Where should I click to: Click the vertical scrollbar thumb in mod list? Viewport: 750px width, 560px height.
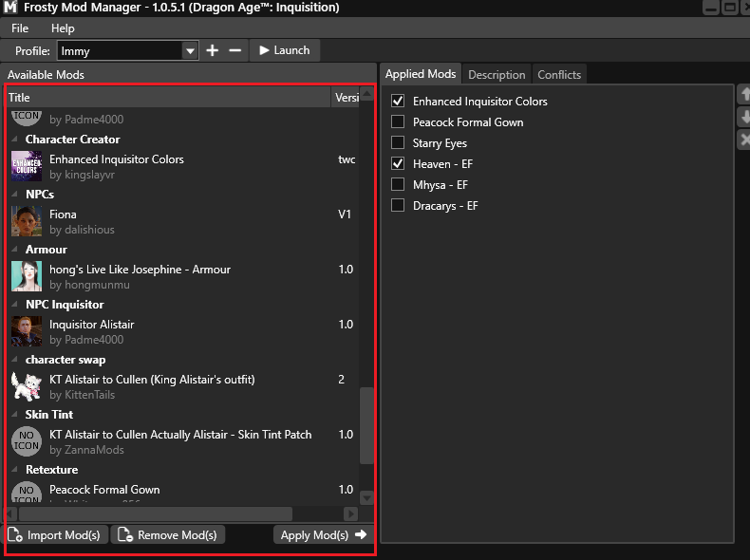pyautogui.click(x=366, y=425)
